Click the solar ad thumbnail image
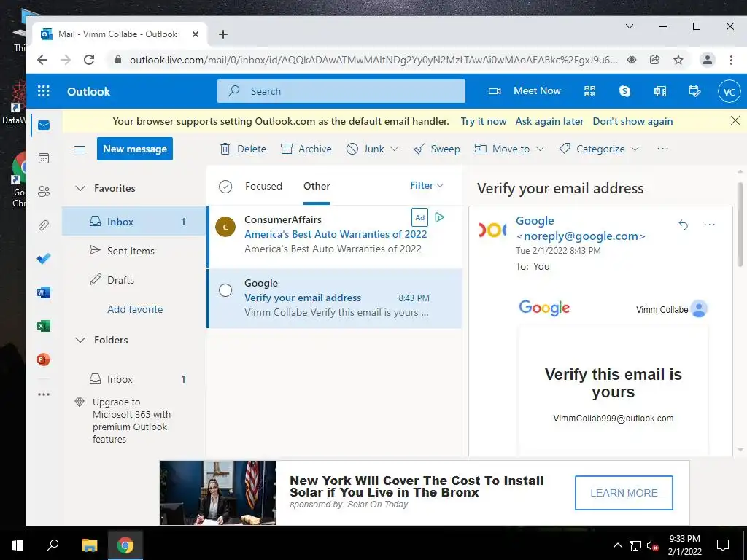The image size is (747, 560). [x=217, y=493]
